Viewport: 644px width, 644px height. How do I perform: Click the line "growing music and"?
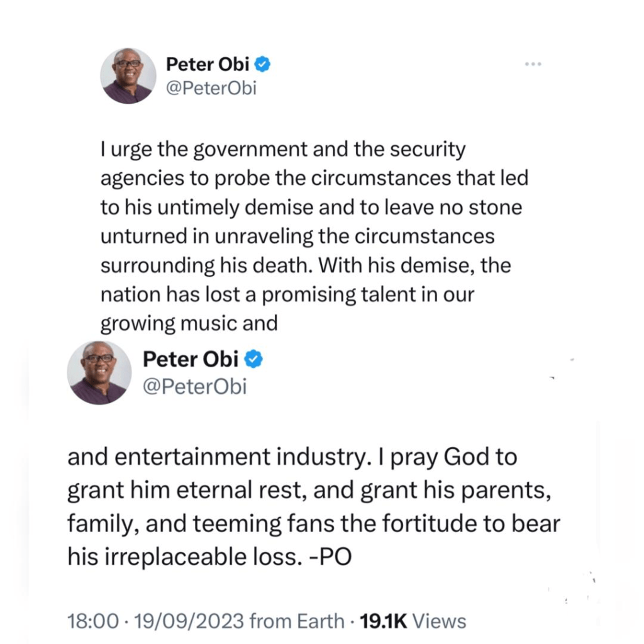coord(189,323)
